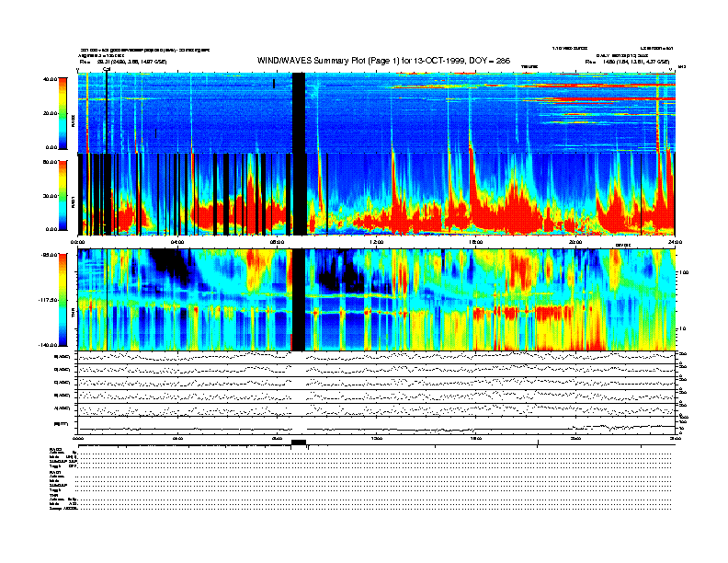Viewport: 728px width, 563px height.
Task: Click the Cal marker above RAD2 spectrogram
Action: (107, 70)
